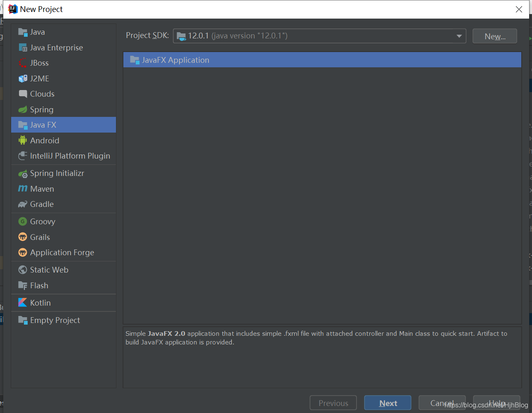Screen dimensions: 532x413
Task: Click the Flash folder icon
Action: pyautogui.click(x=23, y=285)
